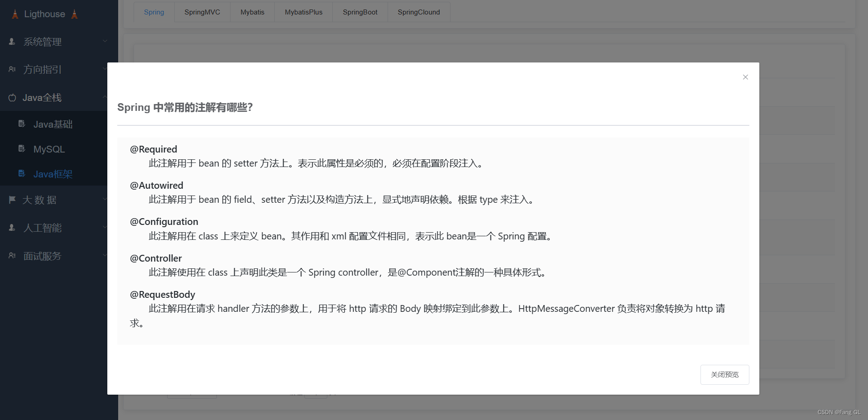Click the @Configuration heading
This screenshot has height=420, width=868.
[164, 222]
